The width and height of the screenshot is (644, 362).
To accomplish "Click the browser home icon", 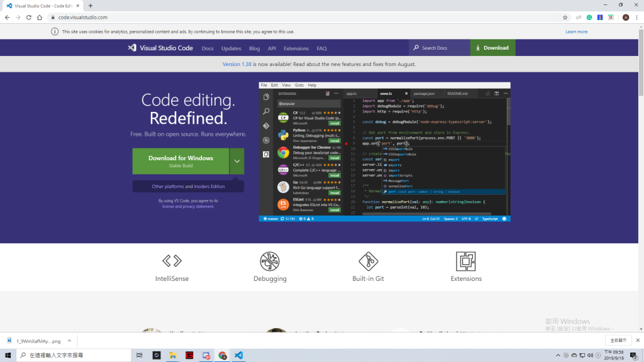I will tap(40, 17).
